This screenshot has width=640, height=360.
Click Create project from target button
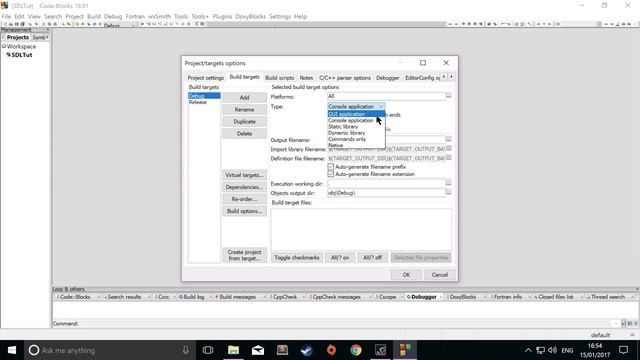(x=244, y=255)
